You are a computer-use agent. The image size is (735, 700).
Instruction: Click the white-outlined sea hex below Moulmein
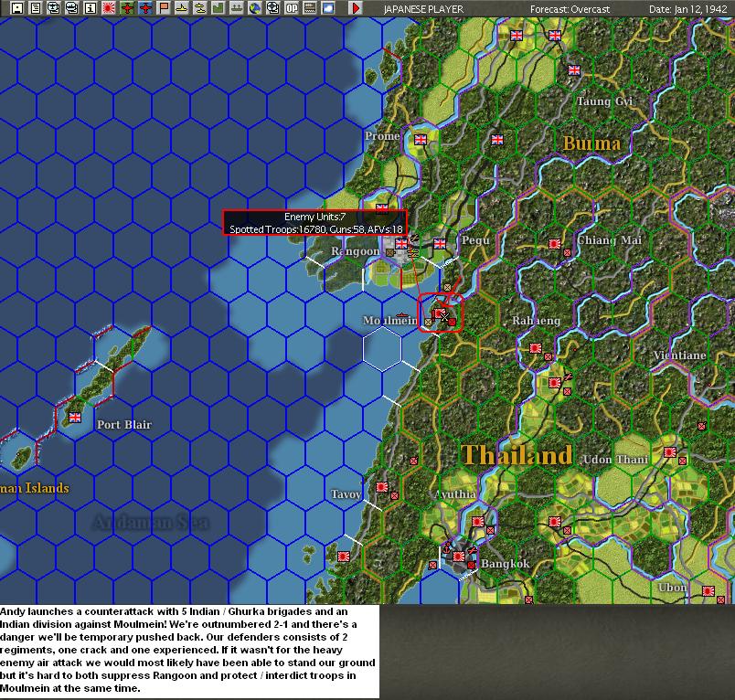click(x=382, y=349)
